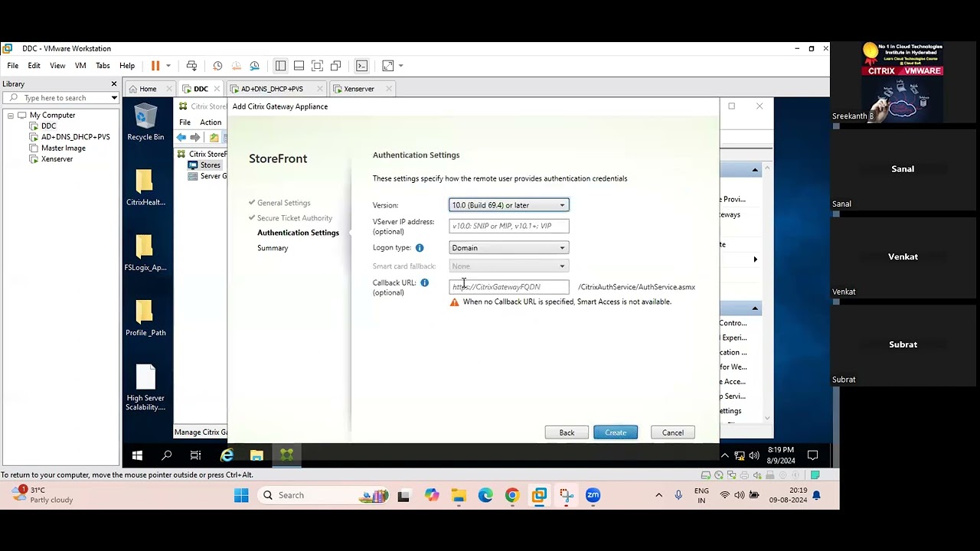The width and height of the screenshot is (980, 551).
Task: Switch to Unity mode icon
Action: 335,66
